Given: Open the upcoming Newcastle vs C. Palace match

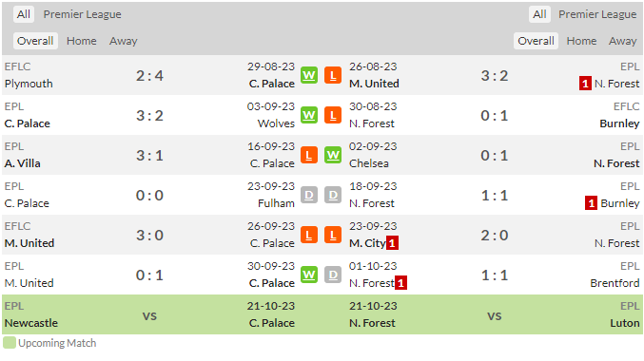Looking at the screenshot, I should [150, 314].
